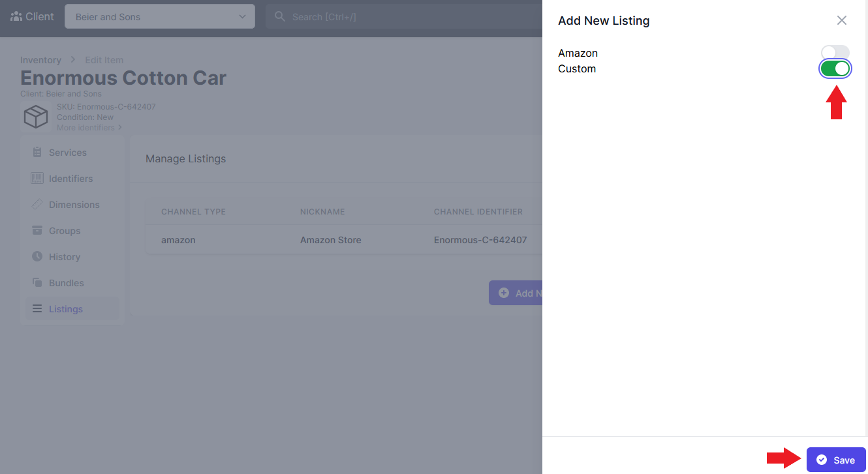Screen dimensions: 868x474
Task: Open the History section
Action: (72, 257)
